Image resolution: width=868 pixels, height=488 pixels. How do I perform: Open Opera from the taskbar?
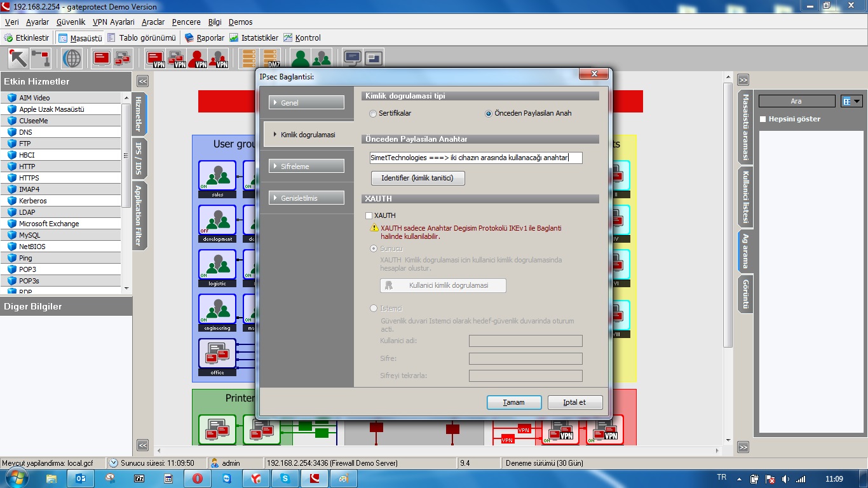pos(197,478)
